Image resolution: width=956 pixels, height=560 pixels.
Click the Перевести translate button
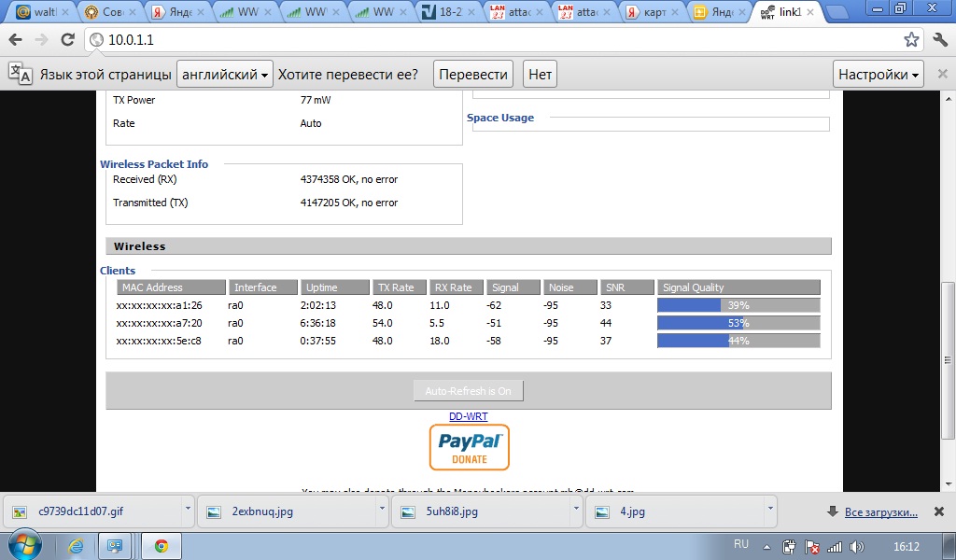(x=473, y=75)
